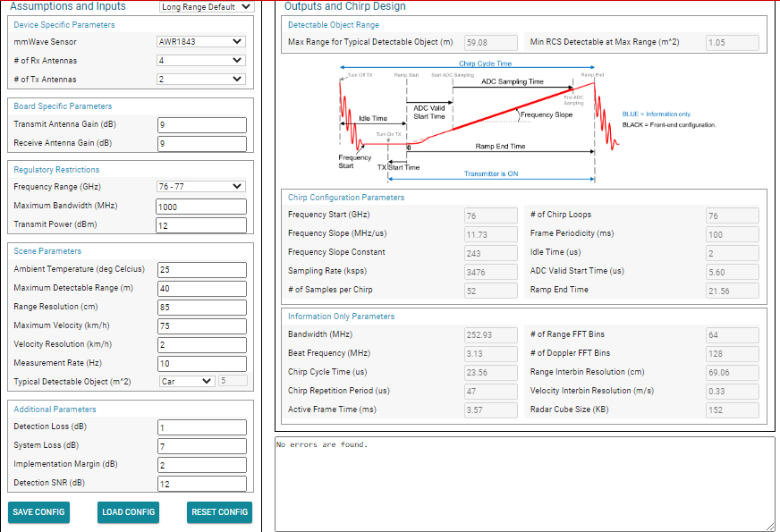The width and height of the screenshot is (780, 532).
Task: Select the Detection SNR (dB) field
Action: 202,484
